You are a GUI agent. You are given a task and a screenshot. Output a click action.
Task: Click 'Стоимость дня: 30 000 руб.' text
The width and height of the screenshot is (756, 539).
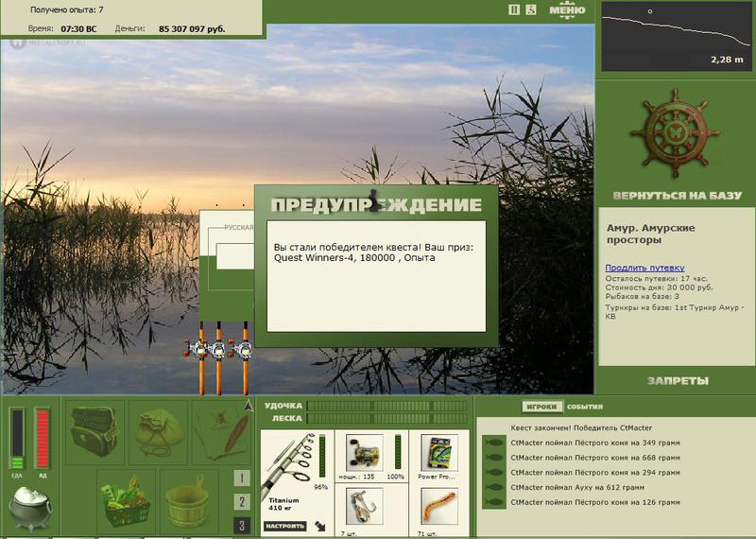(x=659, y=287)
